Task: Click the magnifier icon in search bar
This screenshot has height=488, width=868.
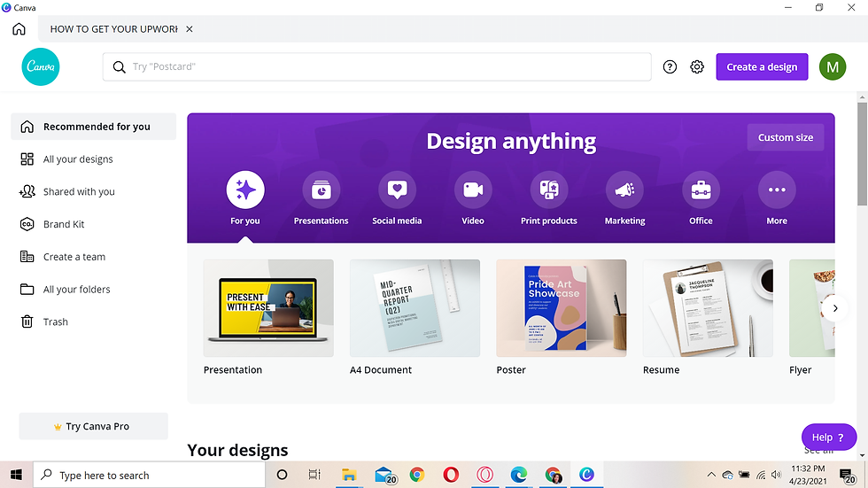Action: [119, 67]
